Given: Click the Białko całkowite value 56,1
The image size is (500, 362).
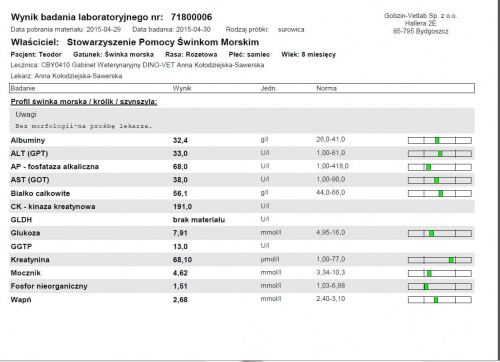Looking at the screenshot, I should click(x=180, y=193).
